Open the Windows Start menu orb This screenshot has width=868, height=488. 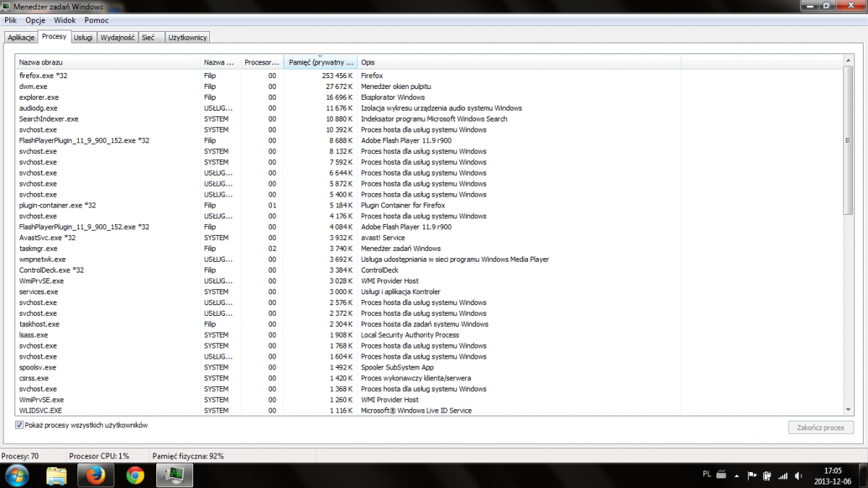(17, 475)
